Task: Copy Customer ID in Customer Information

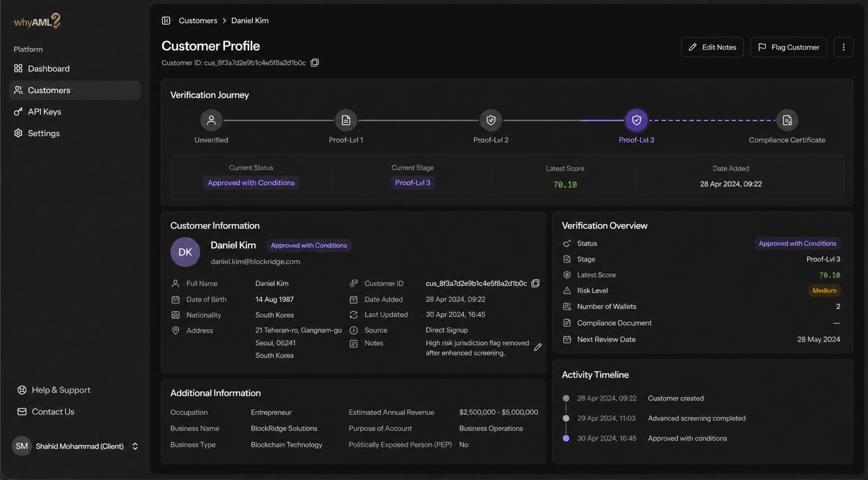Action: click(x=535, y=283)
